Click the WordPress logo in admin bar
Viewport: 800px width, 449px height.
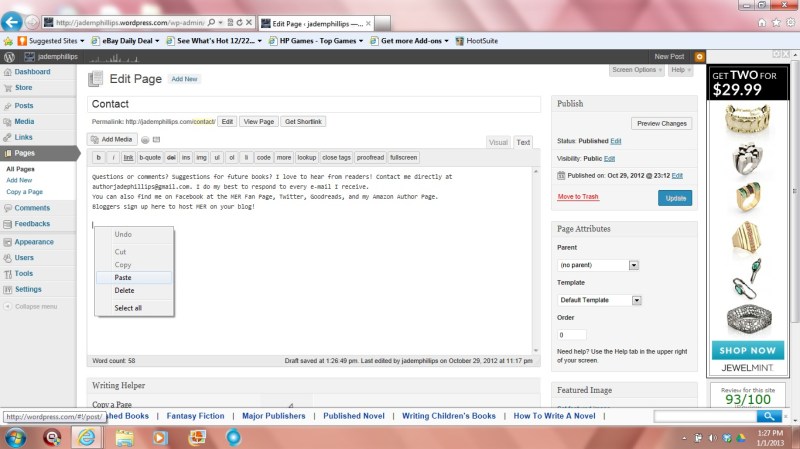click(x=9, y=57)
